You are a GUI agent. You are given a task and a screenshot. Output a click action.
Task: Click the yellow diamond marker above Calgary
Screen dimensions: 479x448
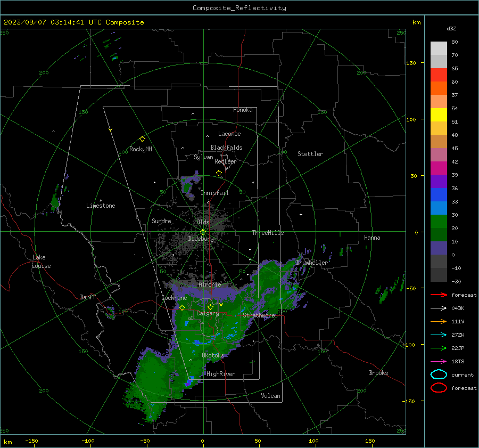click(210, 307)
